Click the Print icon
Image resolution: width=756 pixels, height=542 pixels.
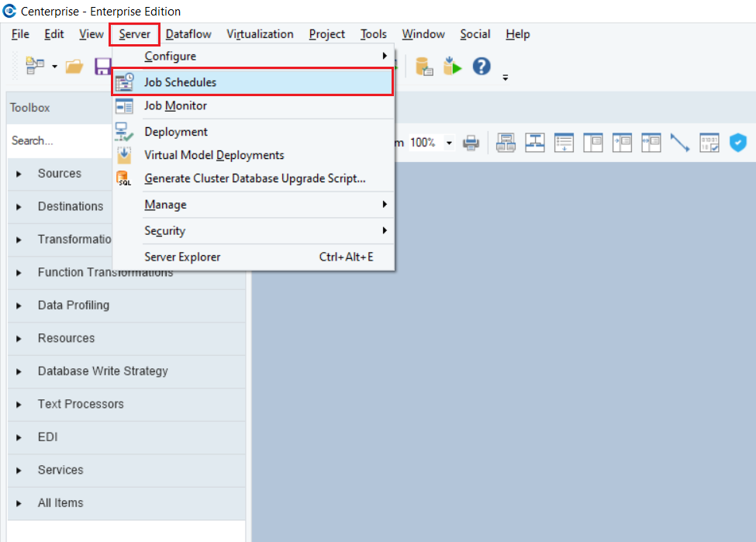click(471, 143)
